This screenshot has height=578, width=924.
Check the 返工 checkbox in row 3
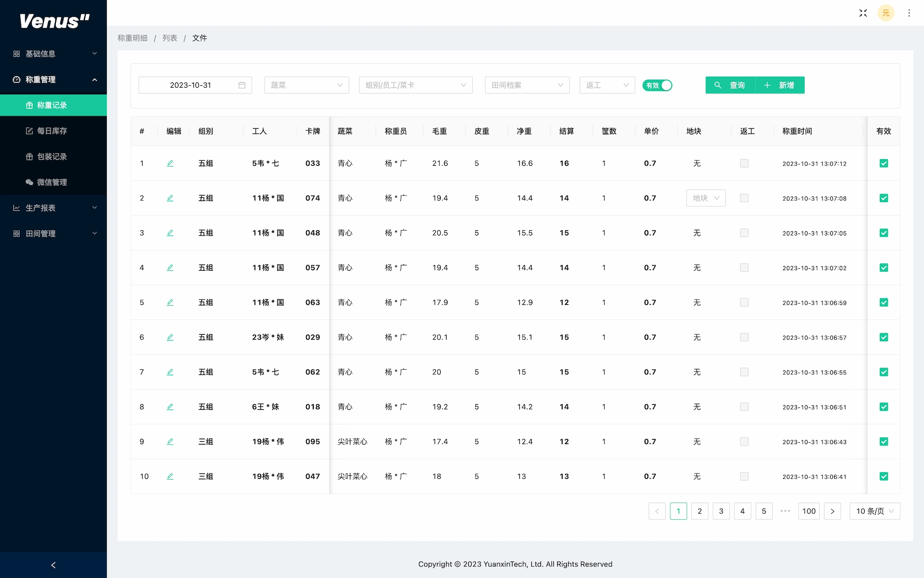point(744,233)
